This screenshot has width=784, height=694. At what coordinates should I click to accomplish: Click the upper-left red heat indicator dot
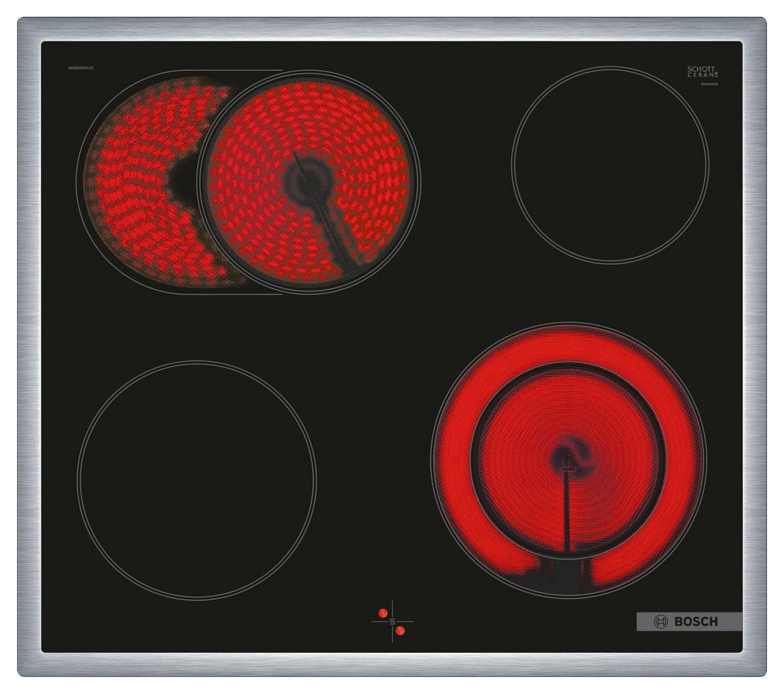pyautogui.click(x=383, y=612)
